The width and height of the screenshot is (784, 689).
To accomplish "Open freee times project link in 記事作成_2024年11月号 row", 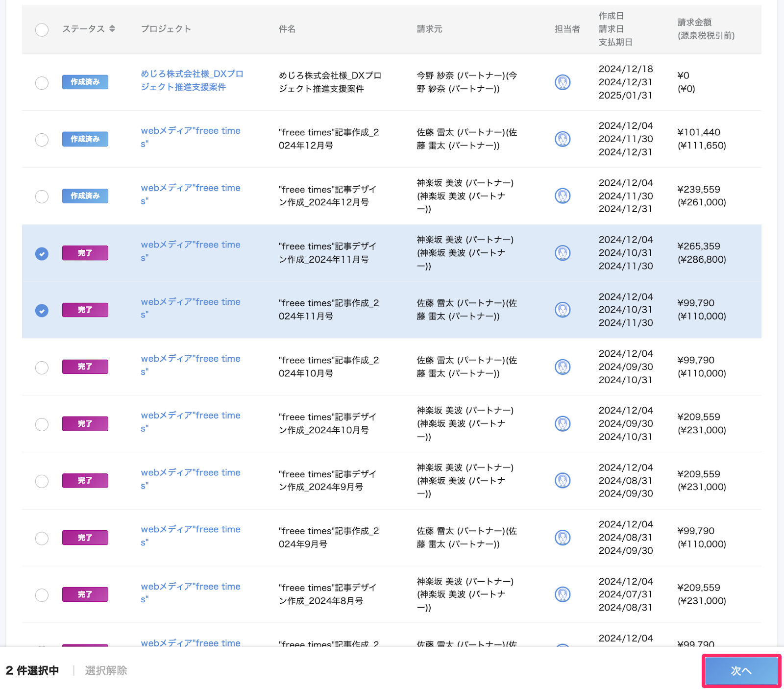I will (x=191, y=308).
